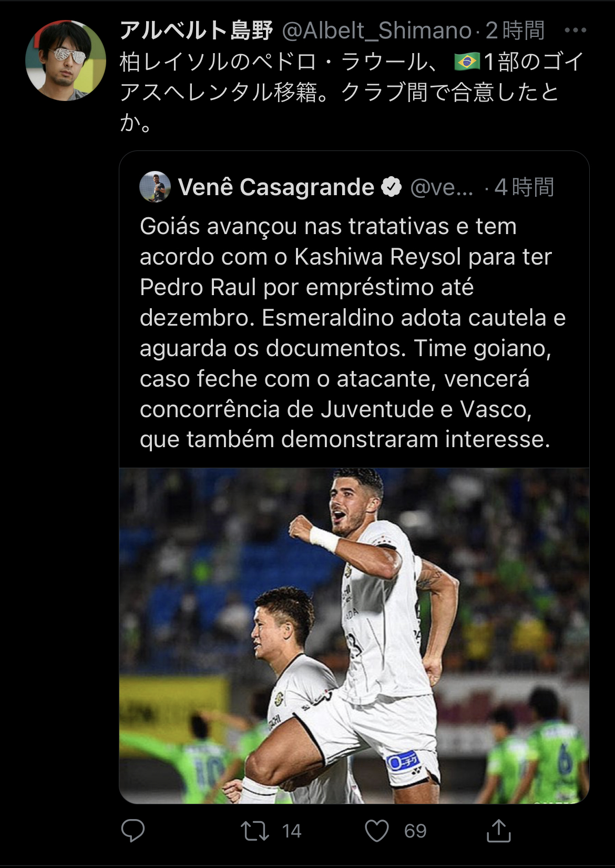
Task: Tap the retweet arrows icon
Action: (x=255, y=831)
